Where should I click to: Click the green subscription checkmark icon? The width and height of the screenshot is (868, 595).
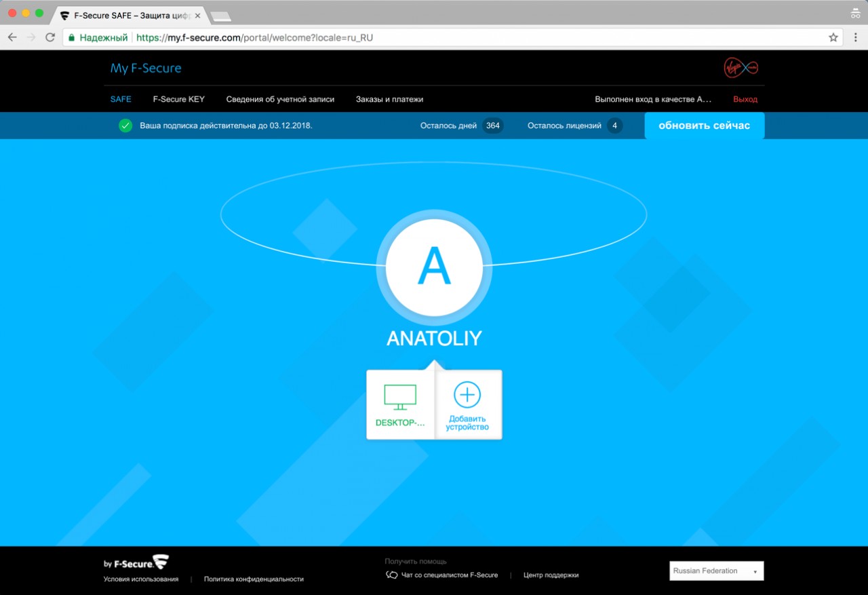pyautogui.click(x=125, y=126)
